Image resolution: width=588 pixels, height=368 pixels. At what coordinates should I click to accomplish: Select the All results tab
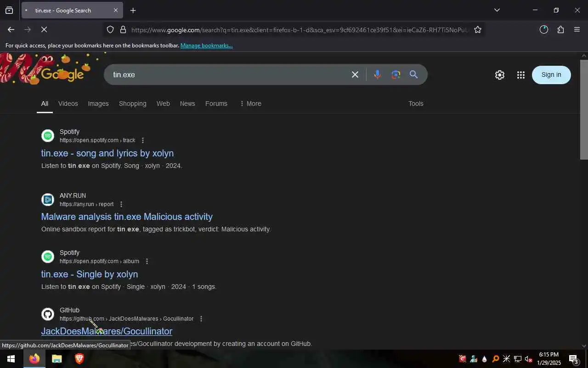click(x=45, y=103)
